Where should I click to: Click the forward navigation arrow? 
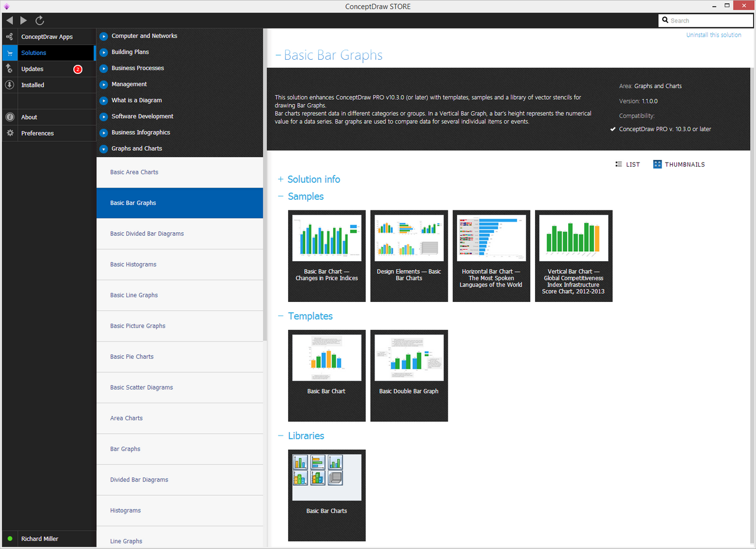(x=24, y=20)
